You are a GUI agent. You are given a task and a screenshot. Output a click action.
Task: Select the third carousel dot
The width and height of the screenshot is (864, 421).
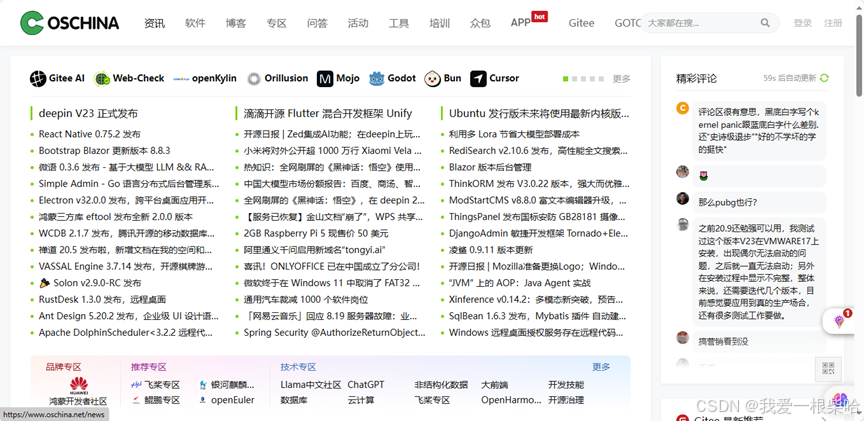pos(583,79)
